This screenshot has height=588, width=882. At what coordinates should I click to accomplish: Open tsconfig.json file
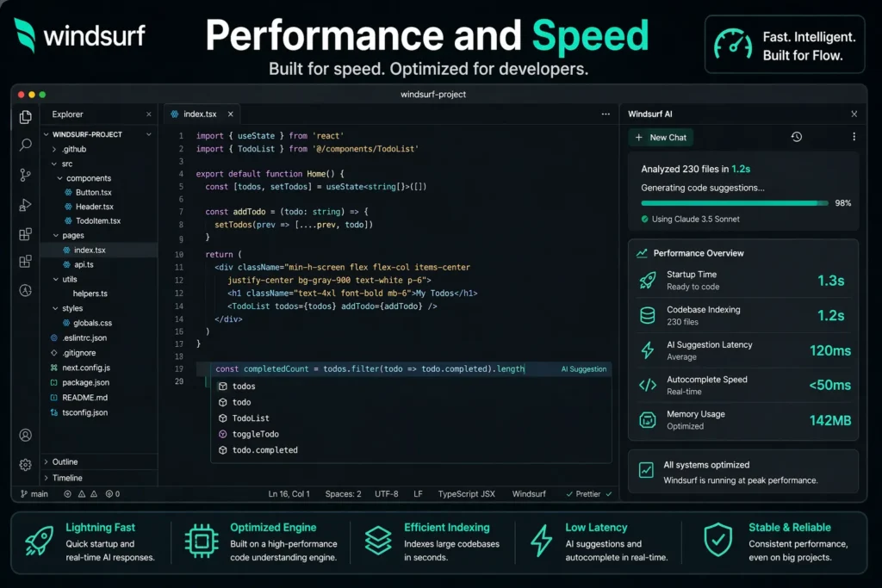85,412
